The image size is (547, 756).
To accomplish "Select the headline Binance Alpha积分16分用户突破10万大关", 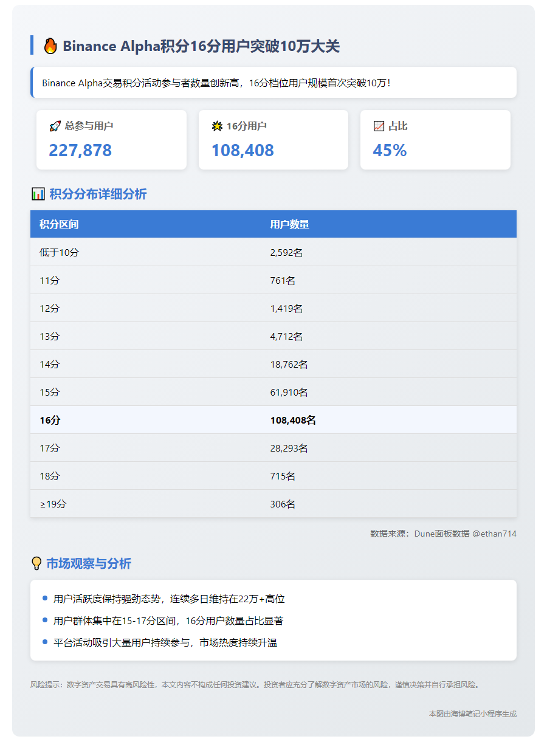I will (x=201, y=46).
